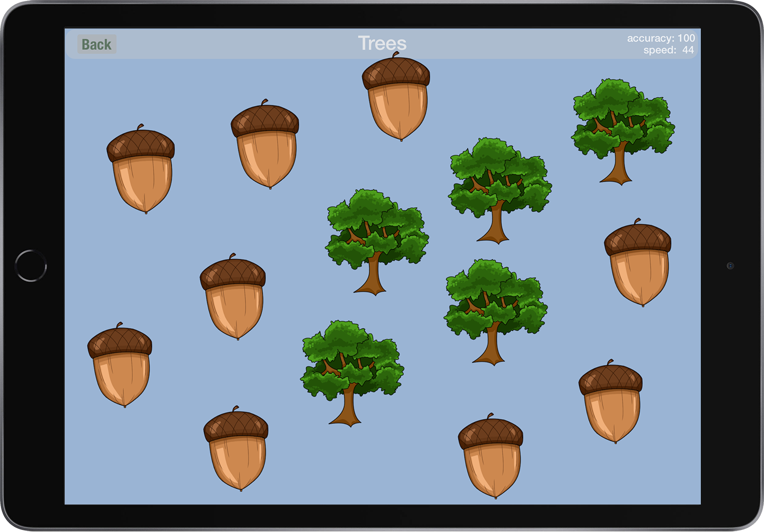Image resolution: width=764 pixels, height=532 pixels.
Task: Click the accuracy: 100 score readout
Action: point(661,38)
